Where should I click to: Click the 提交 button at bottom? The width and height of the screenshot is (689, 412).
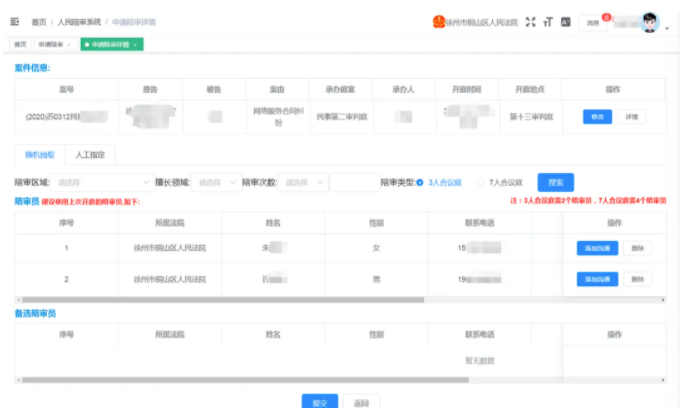coord(320,402)
